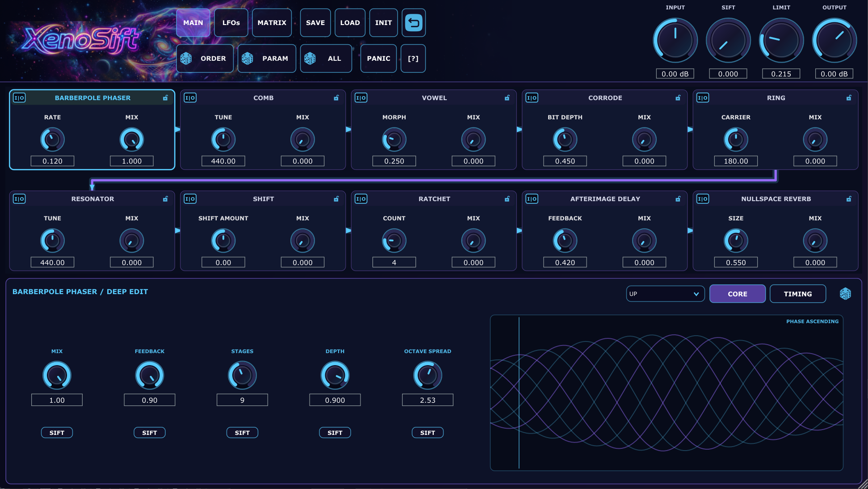This screenshot has height=489, width=868.
Task: Toggle Resonator module I|O bypass
Action: (19, 199)
